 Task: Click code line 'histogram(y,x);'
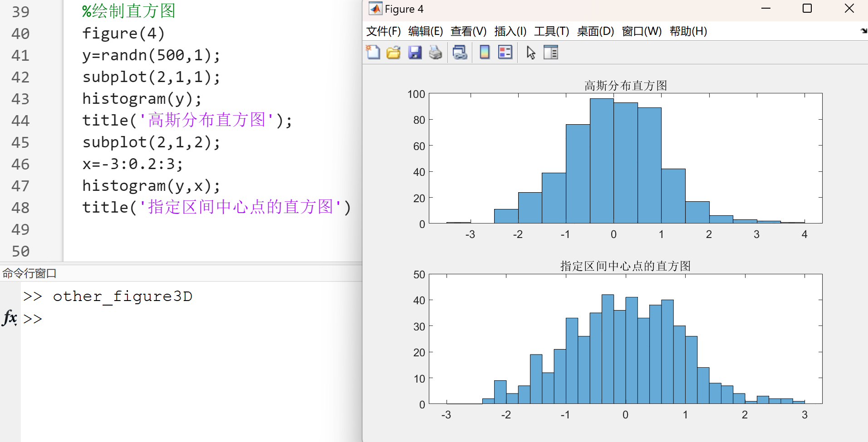pyautogui.click(x=151, y=186)
